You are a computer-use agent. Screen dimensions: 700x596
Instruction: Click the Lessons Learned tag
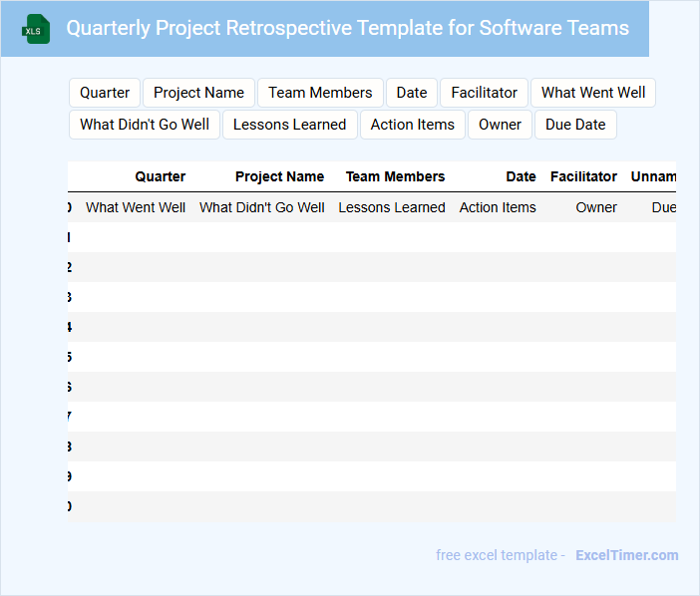[289, 125]
